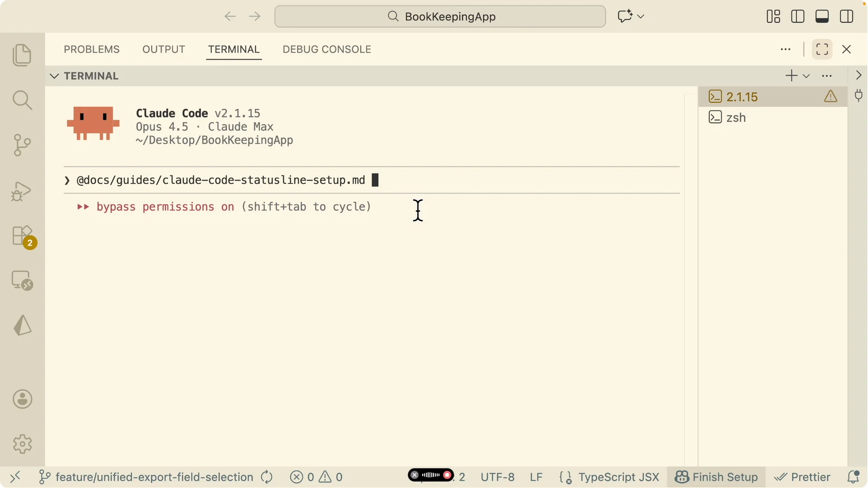
Task: Go forward with the right arrow
Action: click(x=255, y=17)
